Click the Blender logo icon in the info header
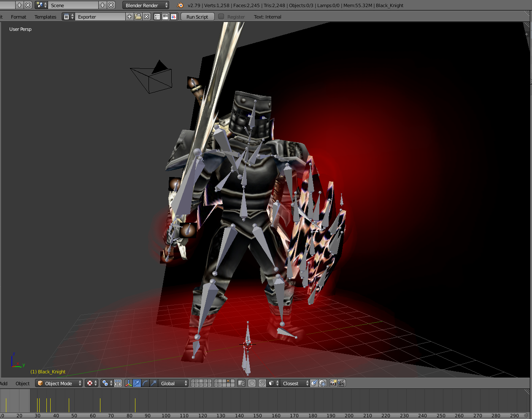This screenshot has height=419, width=532. pos(180,5)
